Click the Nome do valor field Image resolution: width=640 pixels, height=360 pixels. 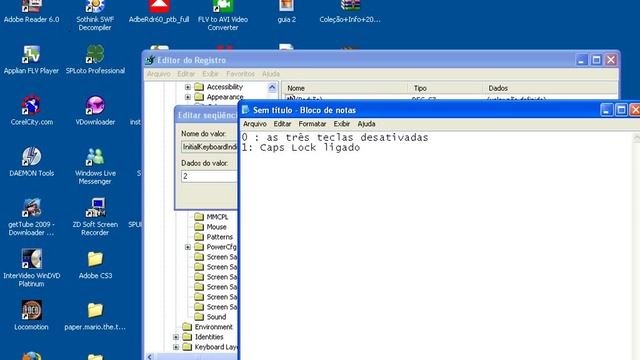(x=209, y=147)
